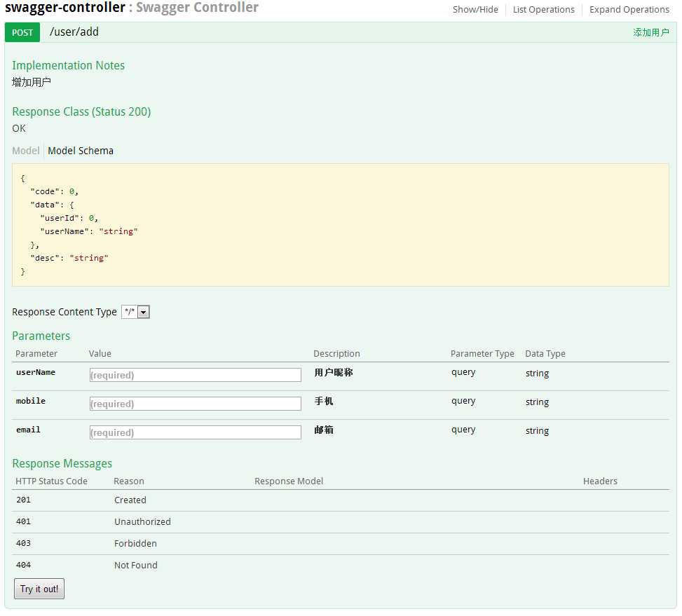
Task: Click the 401 status code
Action: [24, 521]
